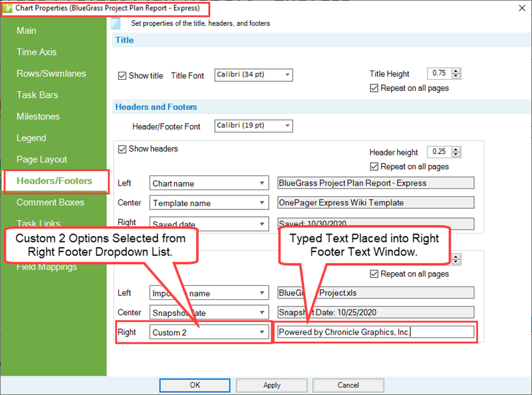Toggle the Show title checkbox
The height and width of the screenshot is (395, 532).
coord(122,76)
